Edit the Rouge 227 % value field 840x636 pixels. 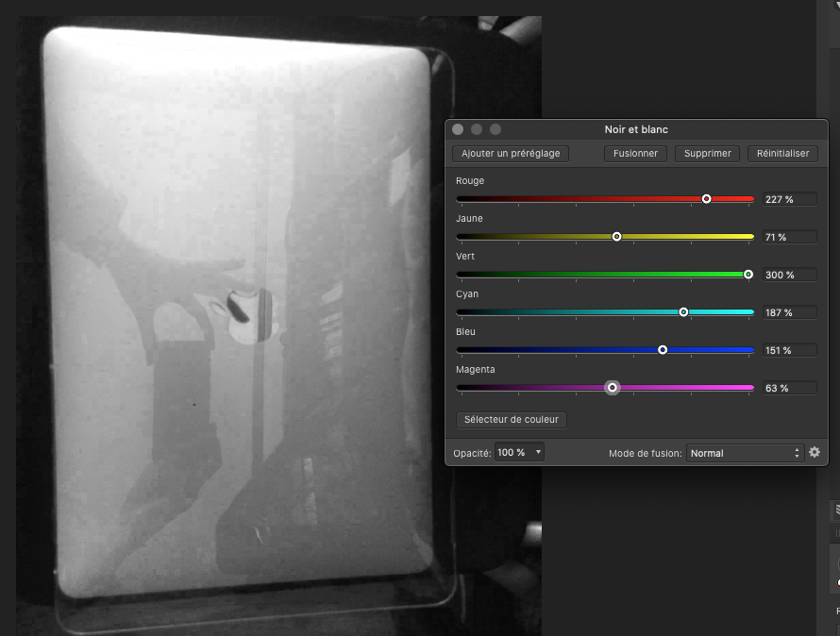coord(790,199)
